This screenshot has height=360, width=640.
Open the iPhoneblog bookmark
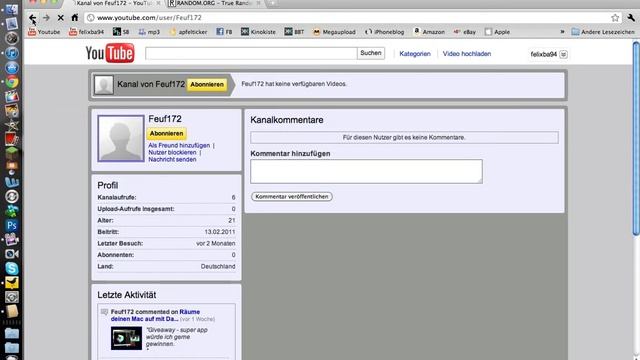pyautogui.click(x=384, y=32)
